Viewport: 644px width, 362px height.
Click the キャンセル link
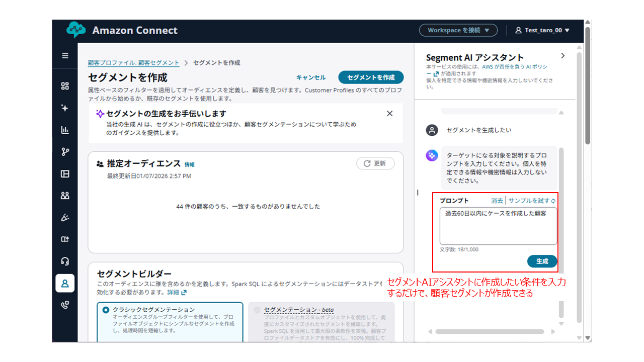pos(310,77)
